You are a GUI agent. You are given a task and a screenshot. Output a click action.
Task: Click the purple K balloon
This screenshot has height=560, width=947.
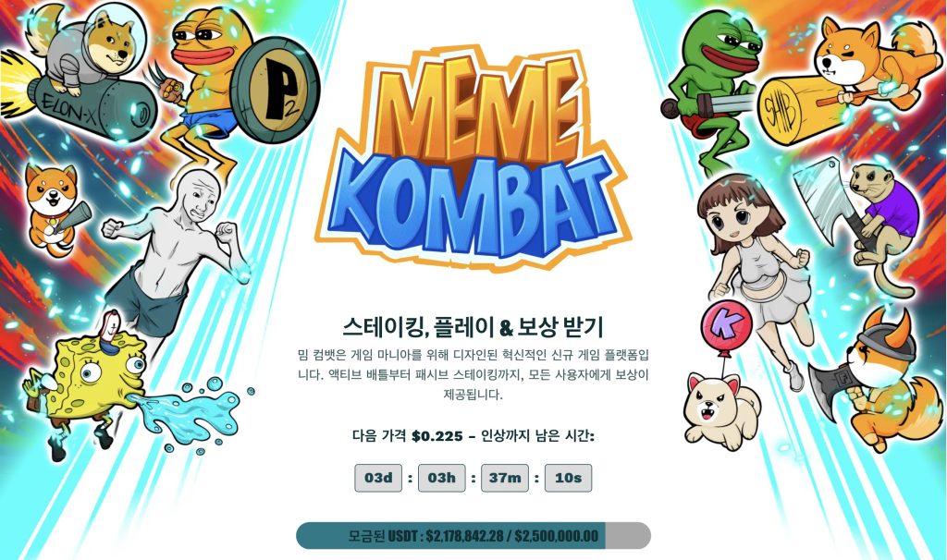[725, 326]
